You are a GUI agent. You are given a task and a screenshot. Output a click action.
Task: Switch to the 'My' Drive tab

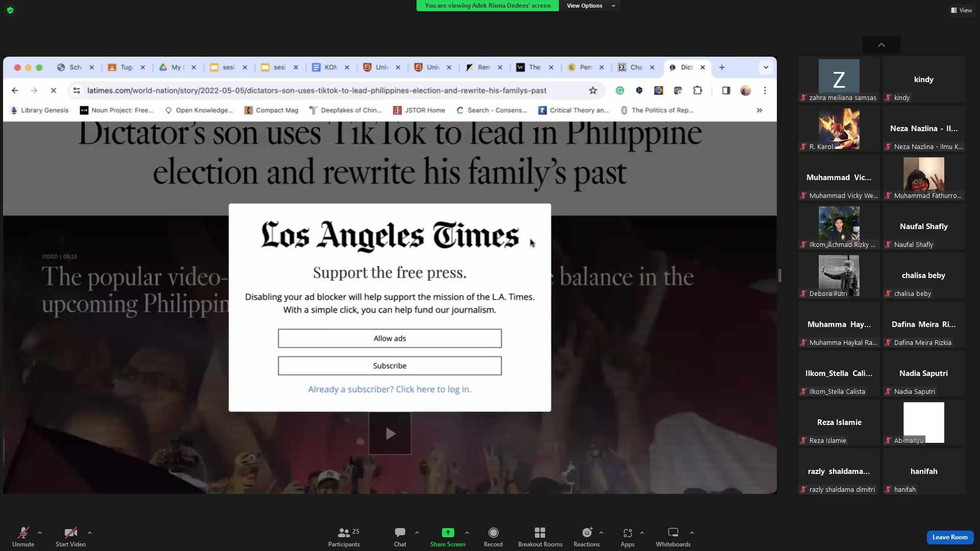pyautogui.click(x=177, y=67)
